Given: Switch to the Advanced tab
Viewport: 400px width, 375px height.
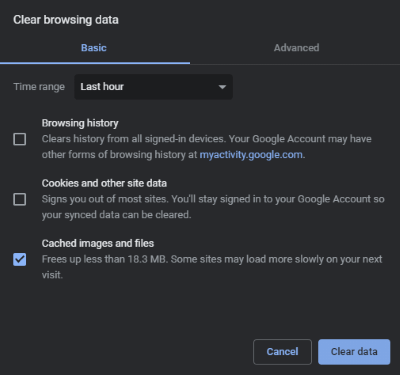Looking at the screenshot, I should pos(296,48).
